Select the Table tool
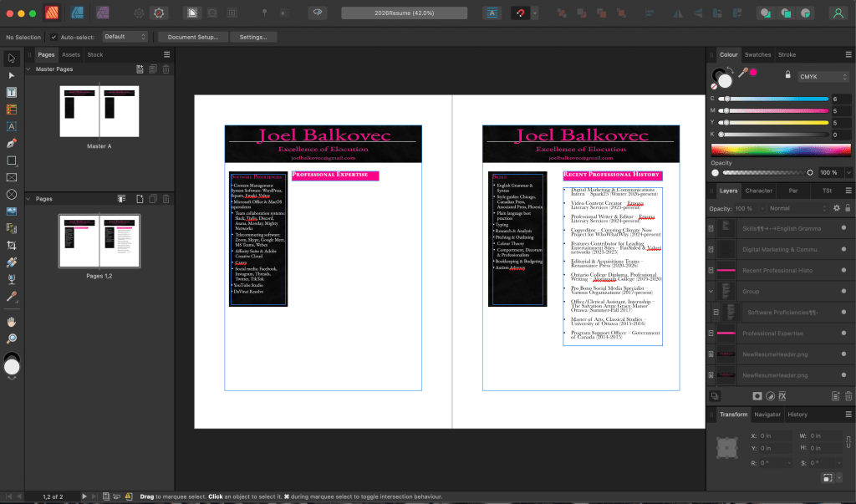Screen dimensions: 856x504 click(x=11, y=109)
